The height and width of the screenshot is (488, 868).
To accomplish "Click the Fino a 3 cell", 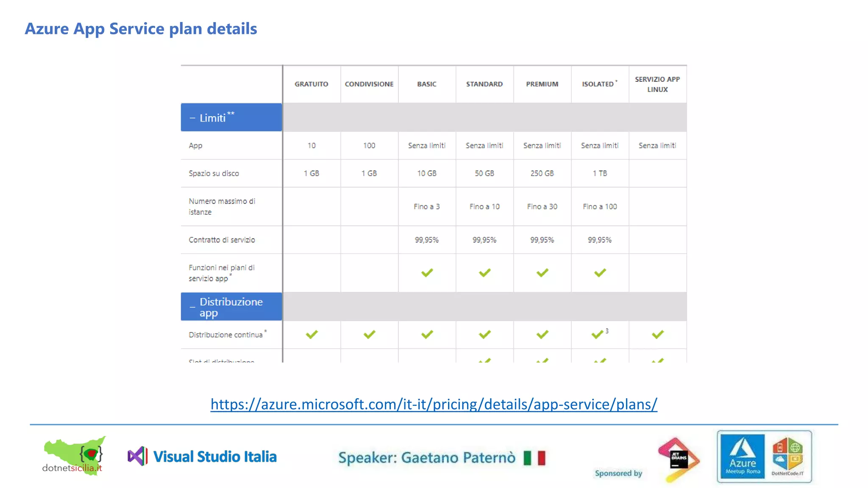I will (x=427, y=206).
